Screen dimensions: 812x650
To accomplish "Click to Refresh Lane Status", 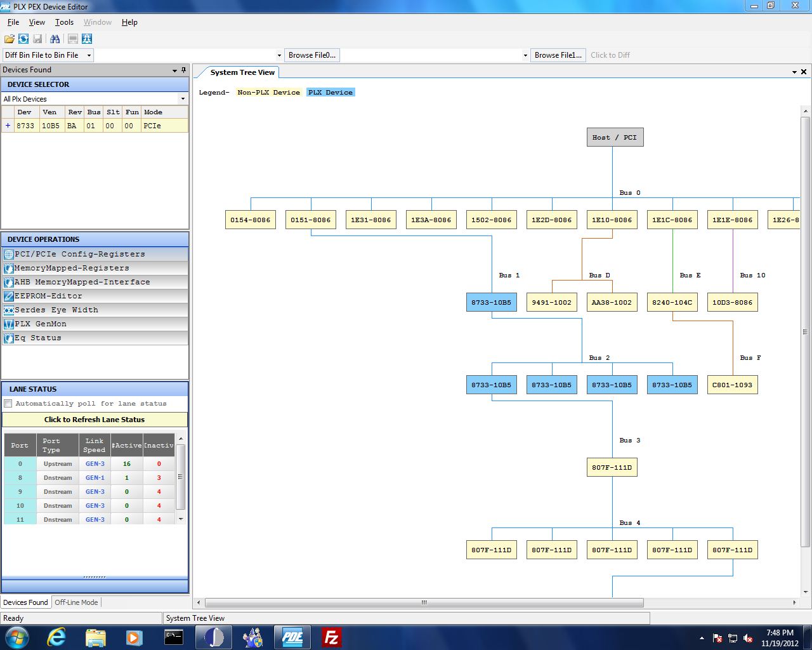I will pyautogui.click(x=95, y=420).
